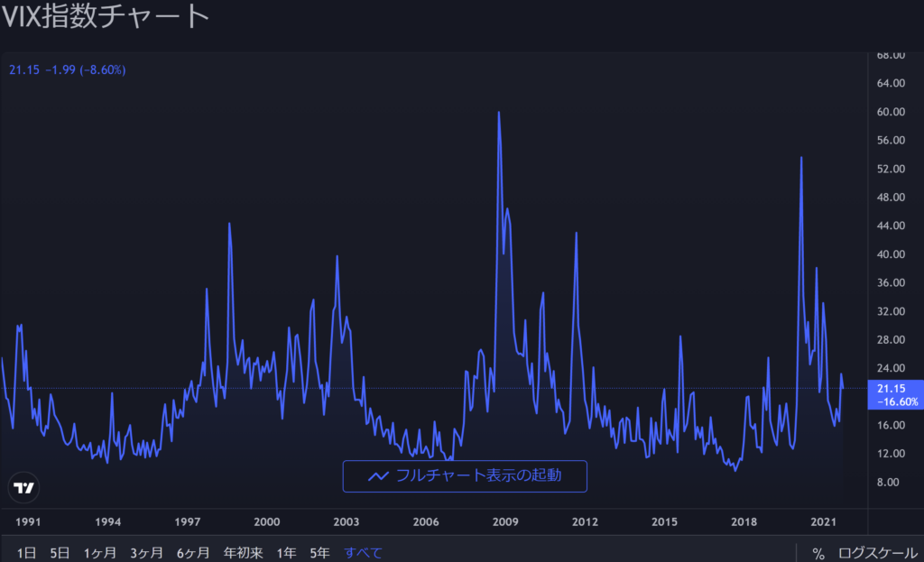
Task: Toggle the % percent scale
Action: pos(818,553)
